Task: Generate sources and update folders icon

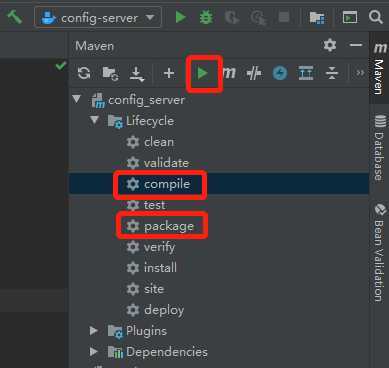Action: point(110,73)
